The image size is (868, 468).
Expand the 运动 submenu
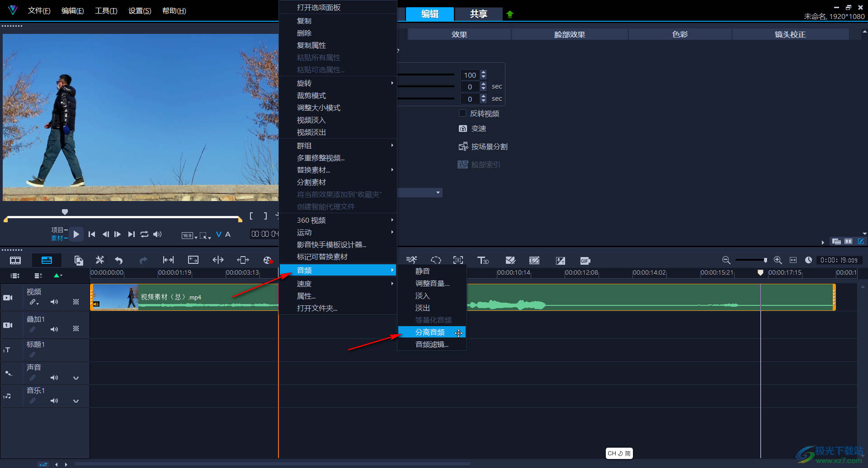click(x=338, y=232)
